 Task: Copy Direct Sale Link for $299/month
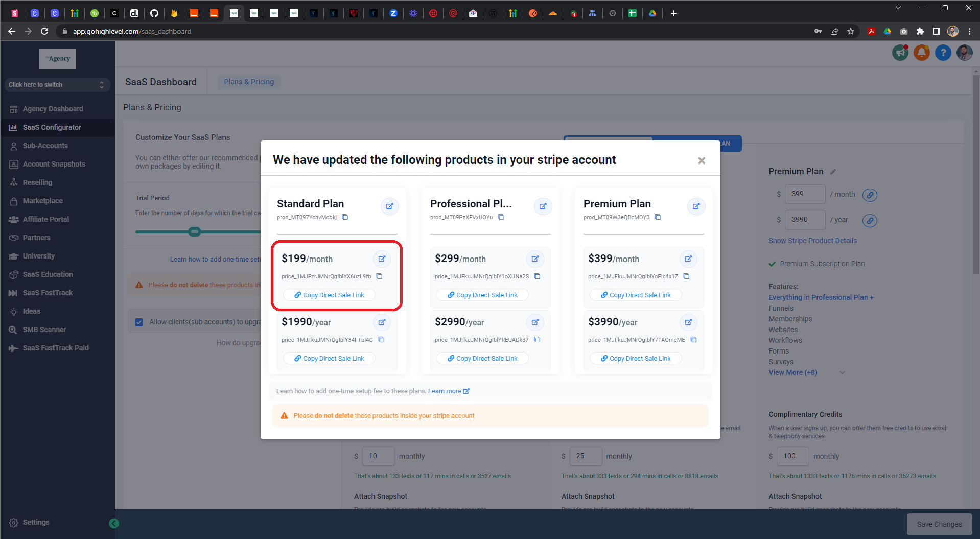[x=482, y=295]
